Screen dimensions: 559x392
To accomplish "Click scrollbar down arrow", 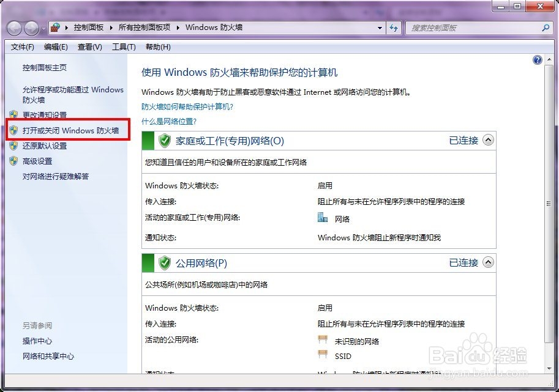I will coord(549,369).
